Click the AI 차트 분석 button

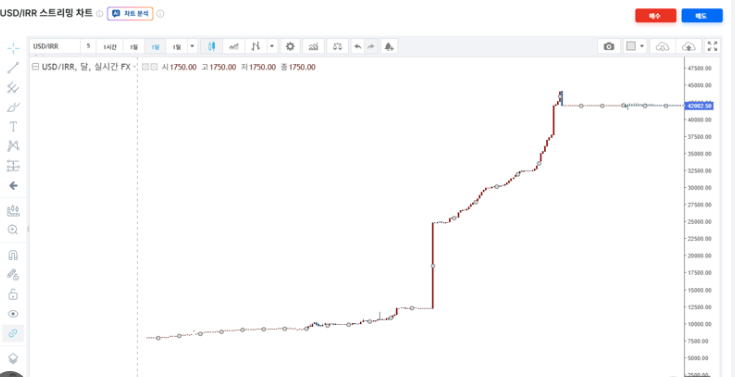130,14
